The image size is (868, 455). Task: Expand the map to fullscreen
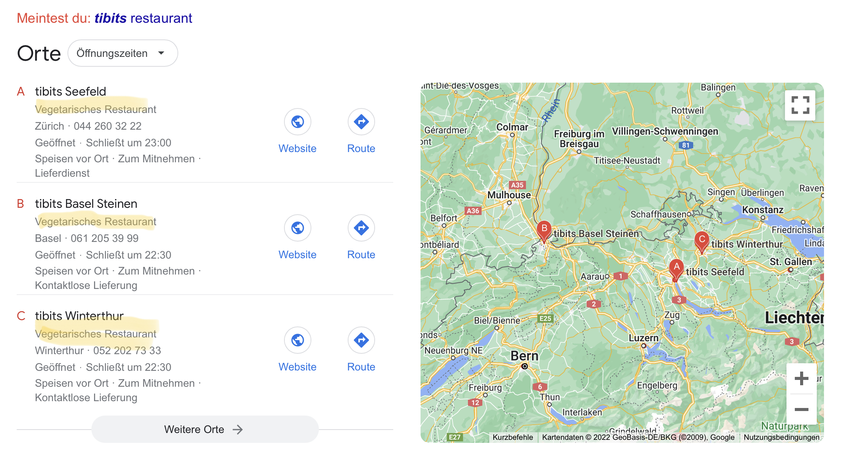pyautogui.click(x=800, y=105)
